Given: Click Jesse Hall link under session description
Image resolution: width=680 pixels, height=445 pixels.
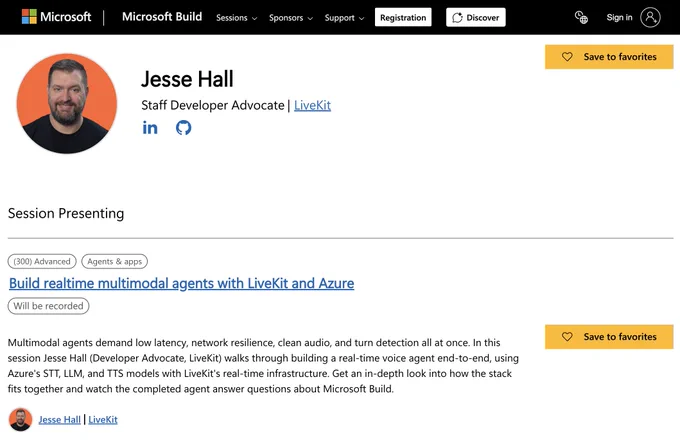Looking at the screenshot, I should [x=59, y=419].
